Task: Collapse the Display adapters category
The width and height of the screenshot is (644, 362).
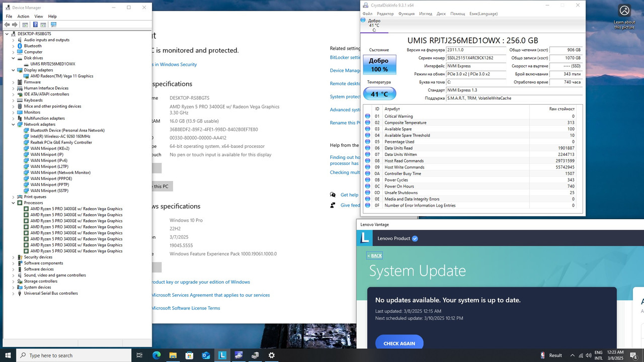Action: 14,70
